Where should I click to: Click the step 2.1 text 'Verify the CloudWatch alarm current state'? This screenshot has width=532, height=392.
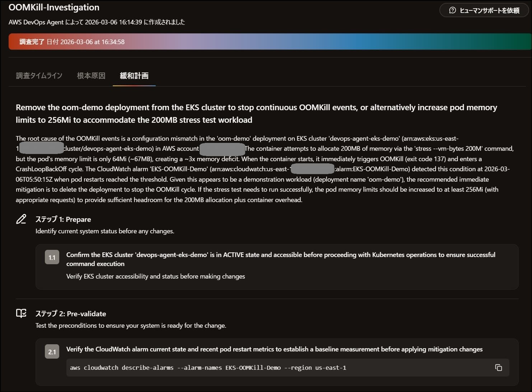(x=274, y=349)
